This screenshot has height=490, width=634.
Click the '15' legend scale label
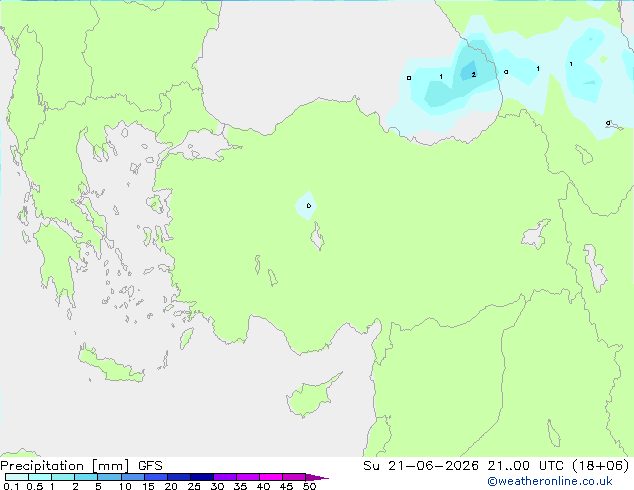[148, 486]
